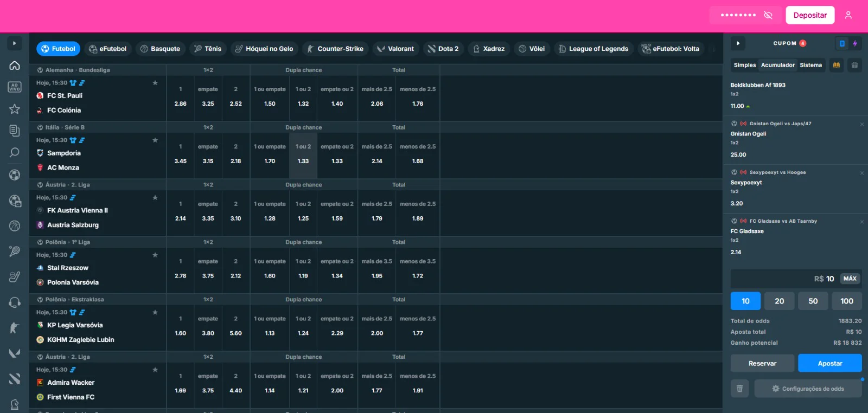Remove Gnistan Ogeli bet from coupon

coord(862,124)
